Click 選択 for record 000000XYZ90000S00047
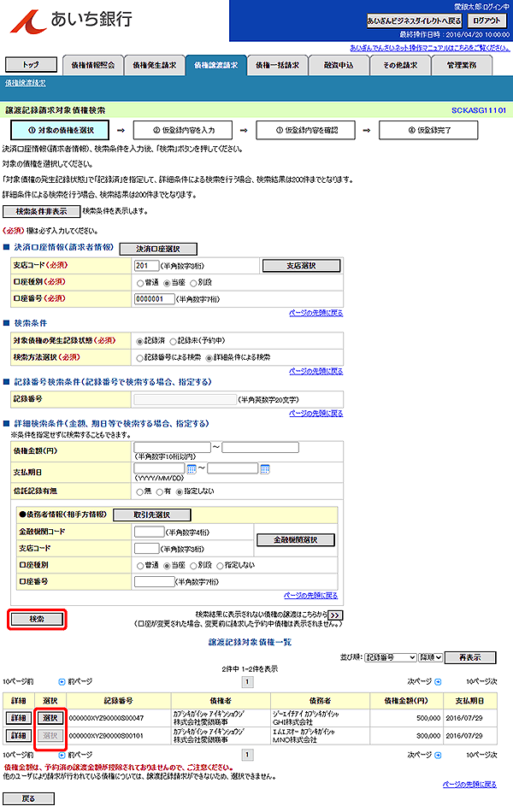The height and width of the screenshot is (812, 513). pyautogui.click(x=50, y=718)
